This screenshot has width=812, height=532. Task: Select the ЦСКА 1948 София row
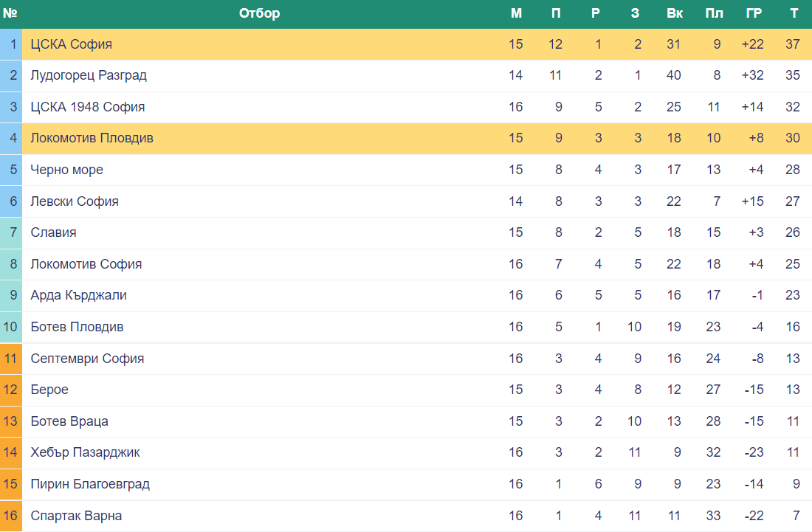click(406, 107)
